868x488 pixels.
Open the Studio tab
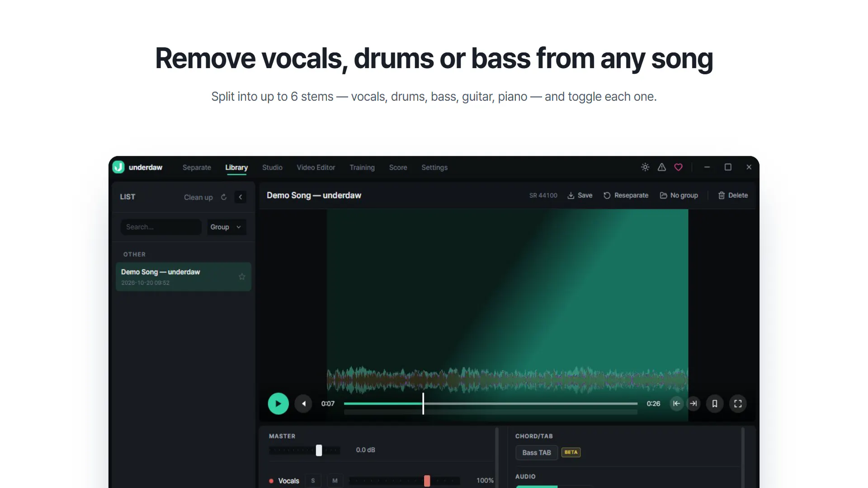coord(272,167)
